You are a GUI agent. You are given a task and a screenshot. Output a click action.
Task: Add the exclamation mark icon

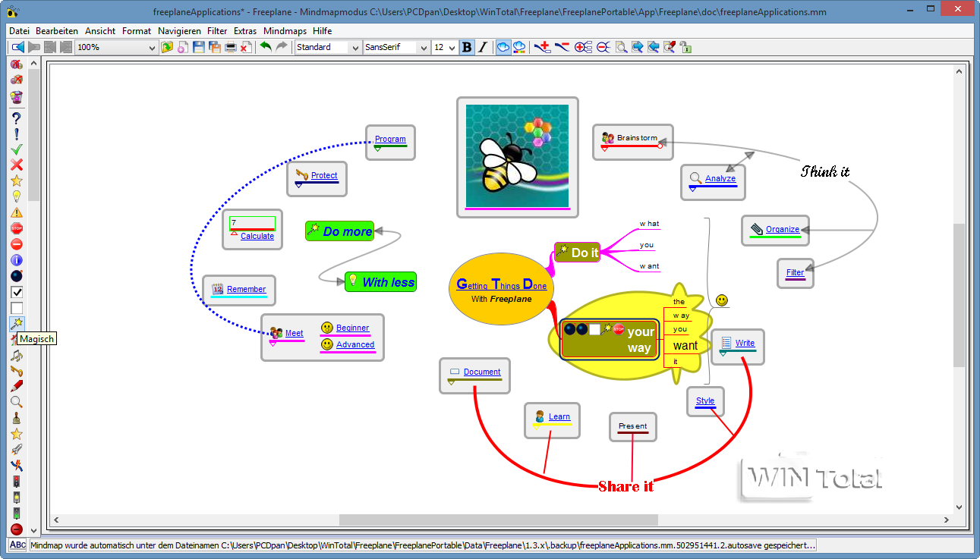(x=16, y=134)
